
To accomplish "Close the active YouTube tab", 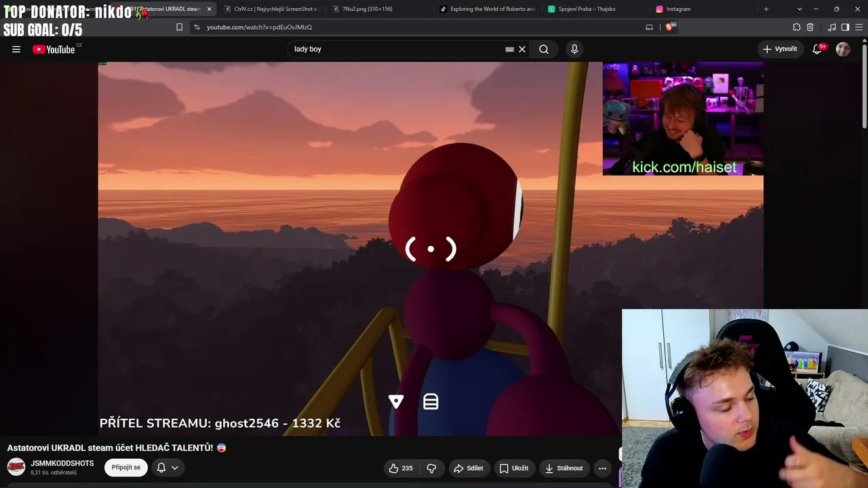I will [x=209, y=9].
